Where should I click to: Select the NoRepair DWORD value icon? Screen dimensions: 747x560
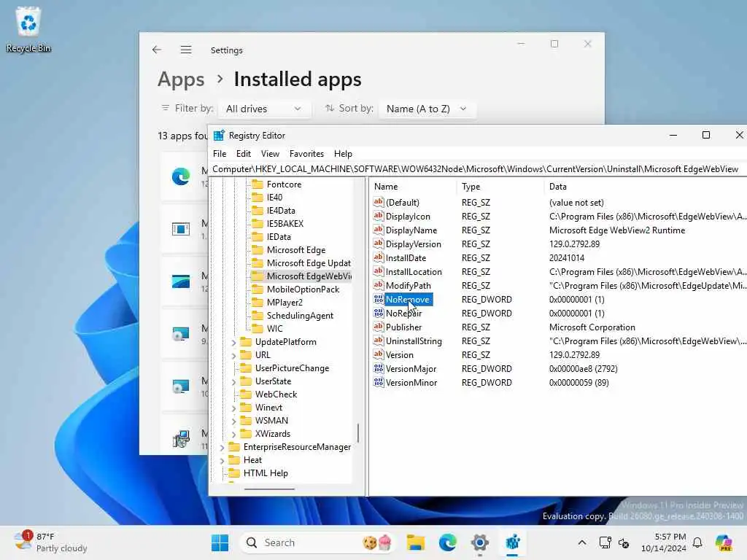pos(379,313)
